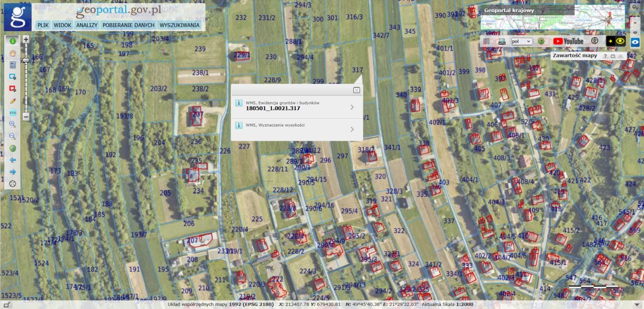The height and width of the screenshot is (309, 644).
Task: Zoom out with slider minus button
Action: pos(26,117)
